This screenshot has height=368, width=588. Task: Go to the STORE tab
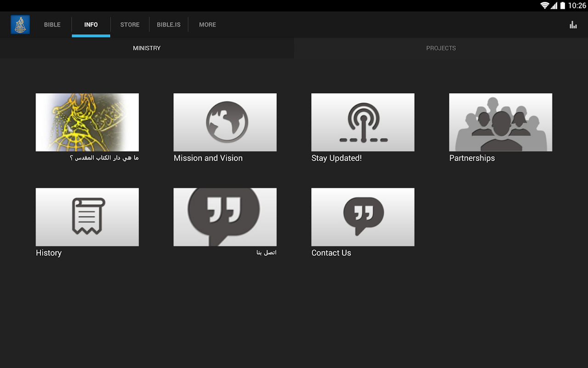tap(130, 25)
